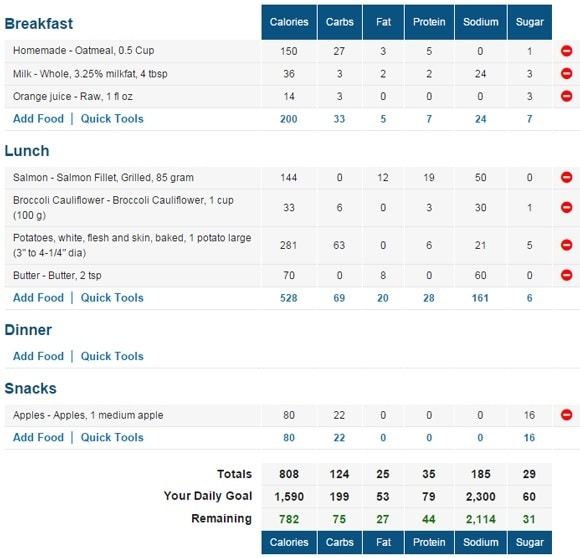580x558 pixels.
Task: Delete the baked Potatoes entry
Action: point(566,245)
